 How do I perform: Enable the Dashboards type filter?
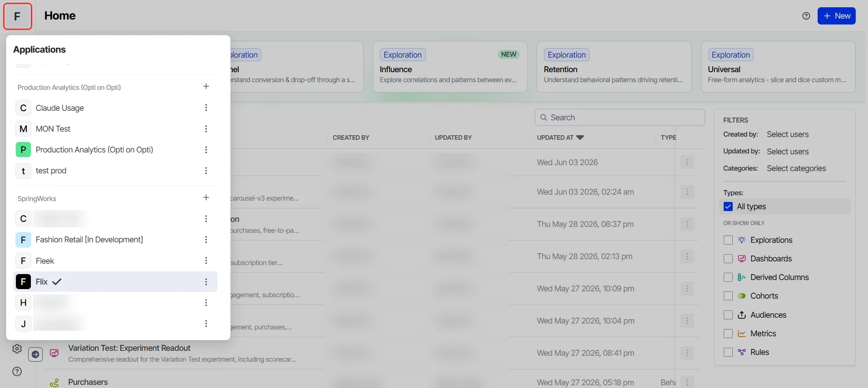point(728,259)
